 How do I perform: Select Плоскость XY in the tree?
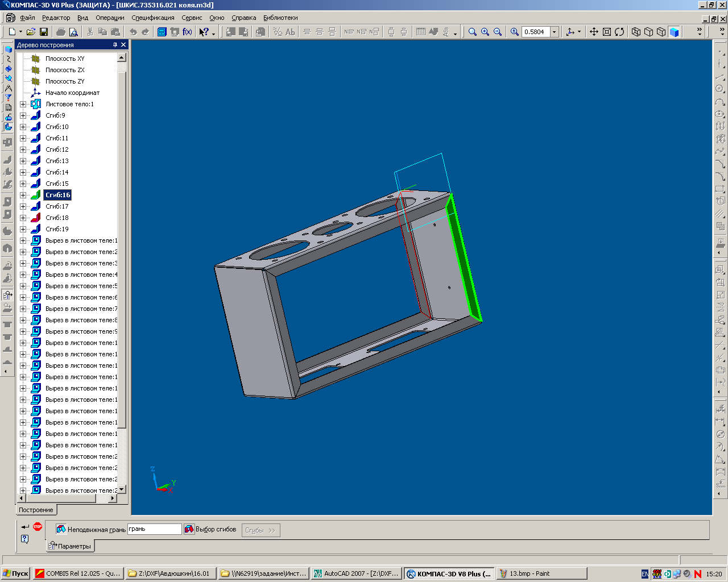click(x=65, y=59)
